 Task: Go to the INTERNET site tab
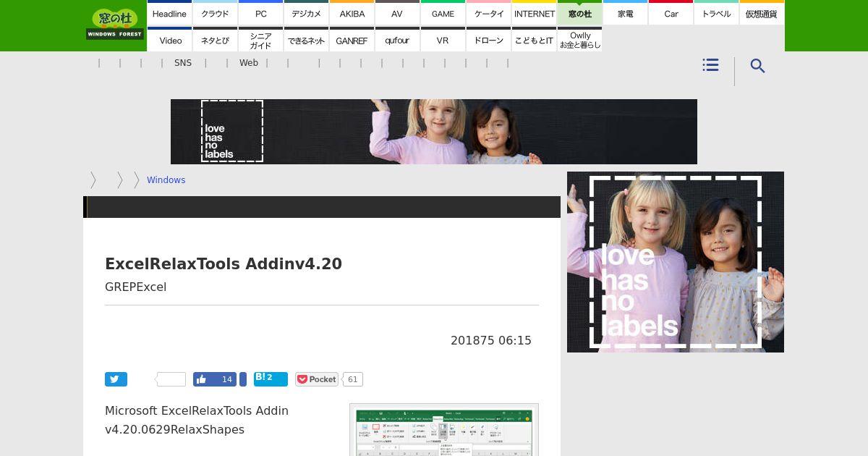pyautogui.click(x=534, y=14)
